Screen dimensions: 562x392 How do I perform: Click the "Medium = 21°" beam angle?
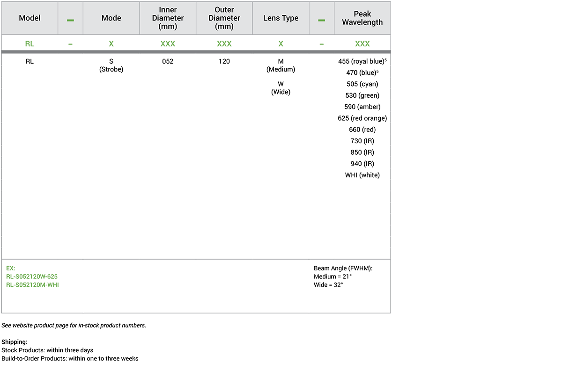click(333, 276)
